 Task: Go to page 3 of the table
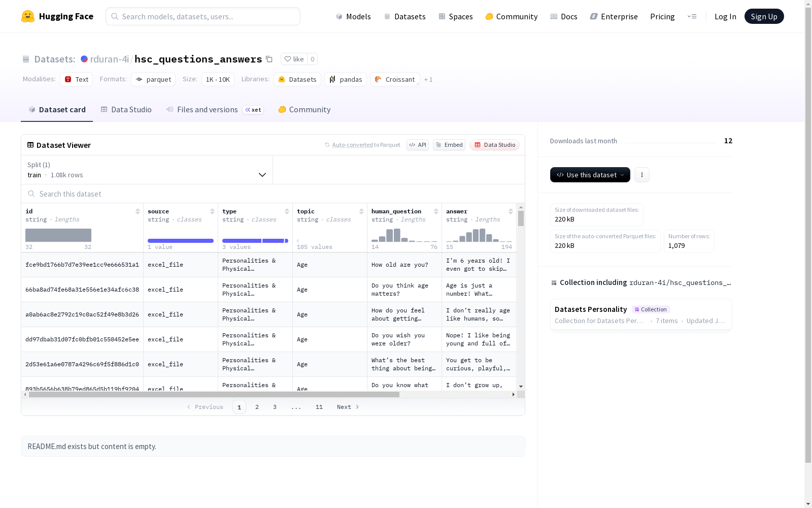[275, 407]
